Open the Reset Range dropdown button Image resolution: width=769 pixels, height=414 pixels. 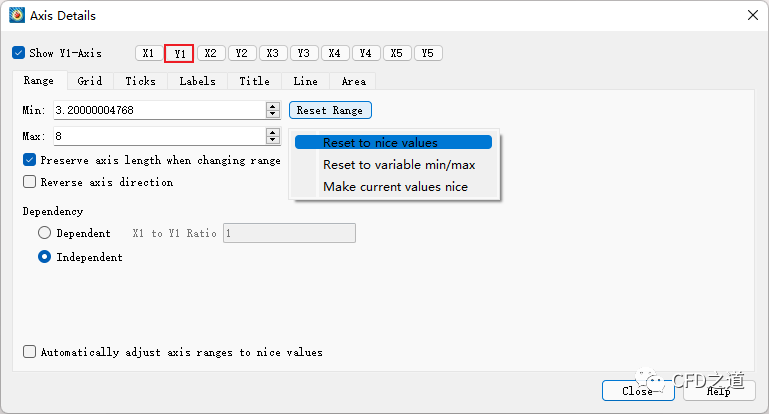point(330,110)
